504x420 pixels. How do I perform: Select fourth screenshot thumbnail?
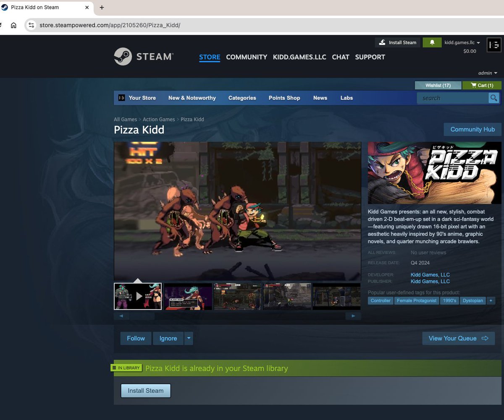click(287, 296)
